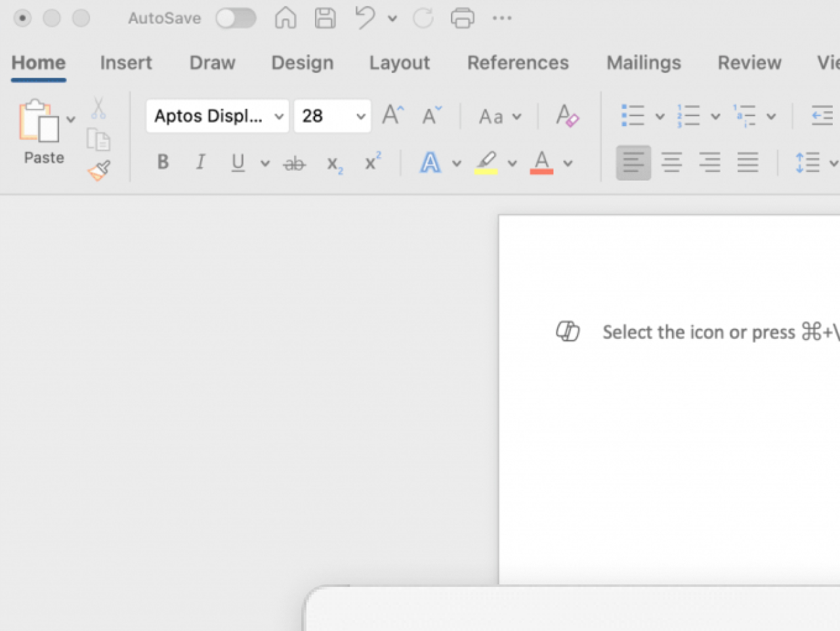Undo the last action
The height and width of the screenshot is (631, 840).
tap(366, 18)
